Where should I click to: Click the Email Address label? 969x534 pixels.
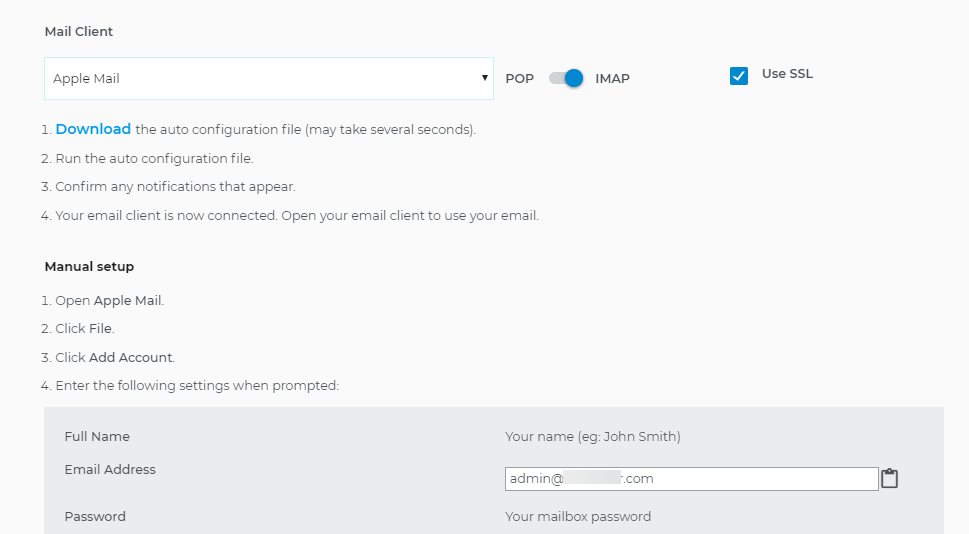coord(110,470)
